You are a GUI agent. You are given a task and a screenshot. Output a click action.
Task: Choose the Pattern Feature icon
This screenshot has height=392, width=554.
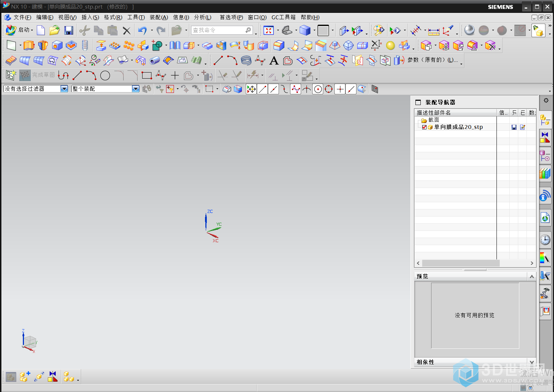[x=115, y=45]
